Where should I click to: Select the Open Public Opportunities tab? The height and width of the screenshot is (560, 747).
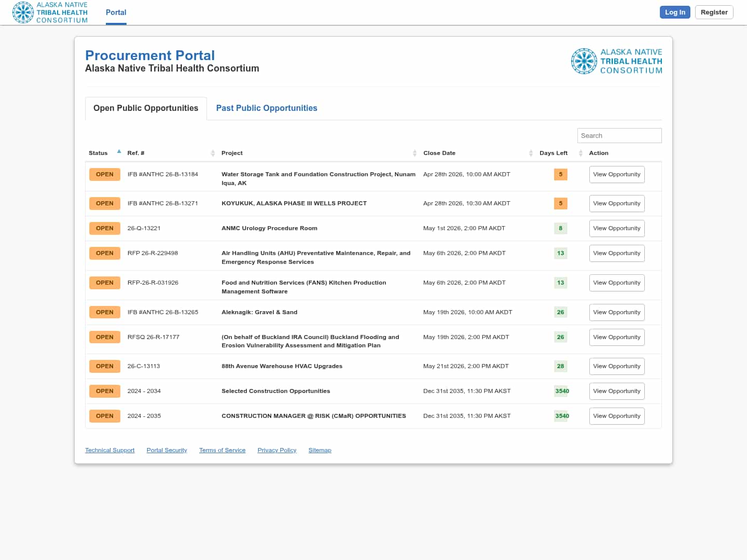coord(146,108)
